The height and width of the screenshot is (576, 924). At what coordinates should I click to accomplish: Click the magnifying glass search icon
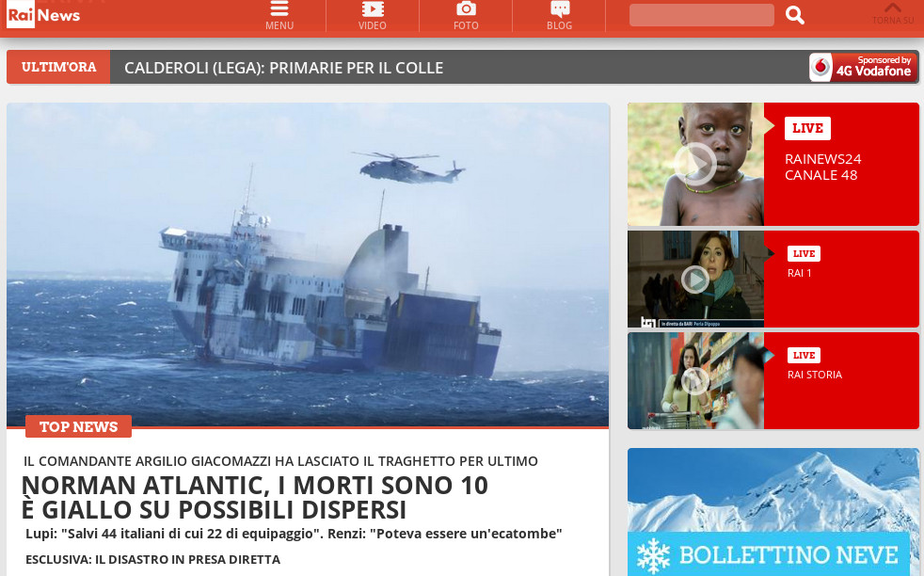pyautogui.click(x=795, y=15)
